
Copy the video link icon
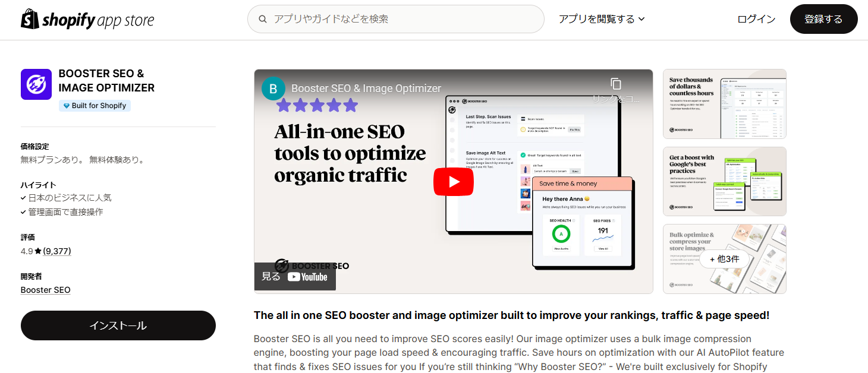[616, 84]
